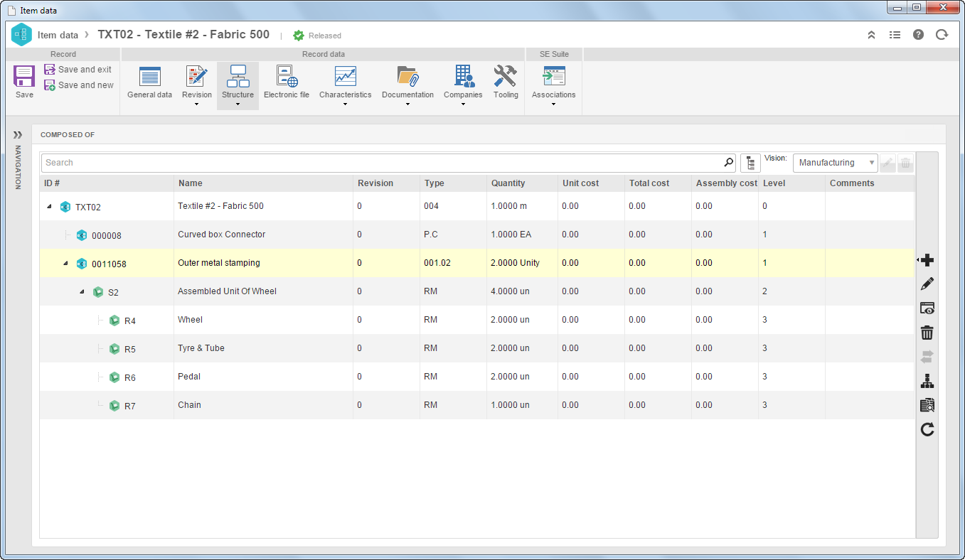Select the 000008 tree item
The width and height of the screenshot is (965, 560).
[x=106, y=236]
